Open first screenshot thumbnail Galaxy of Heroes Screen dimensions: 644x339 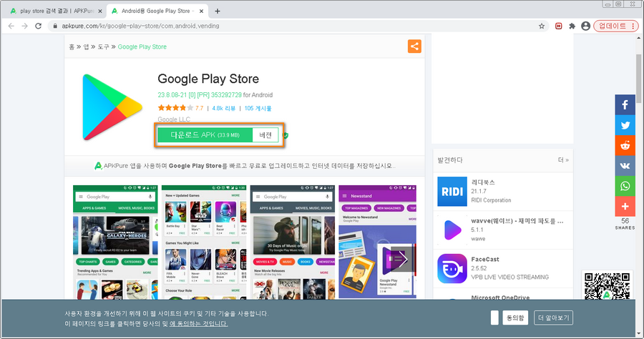tap(115, 242)
